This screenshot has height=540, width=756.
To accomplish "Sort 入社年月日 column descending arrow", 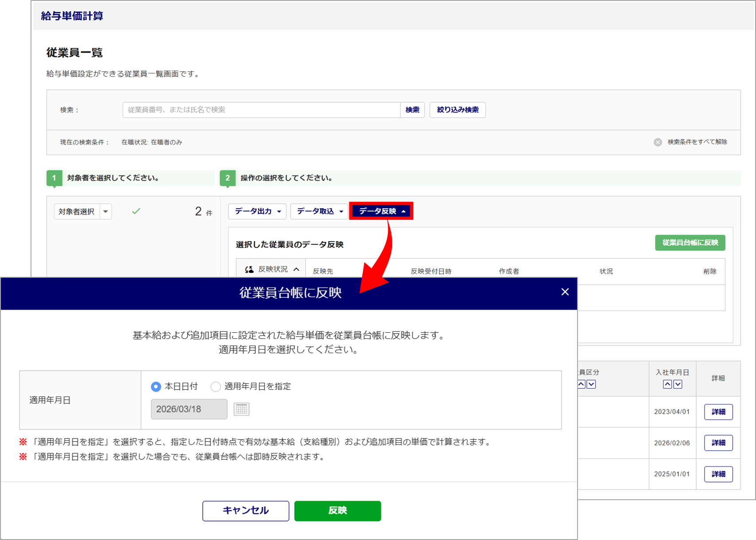I will click(678, 384).
